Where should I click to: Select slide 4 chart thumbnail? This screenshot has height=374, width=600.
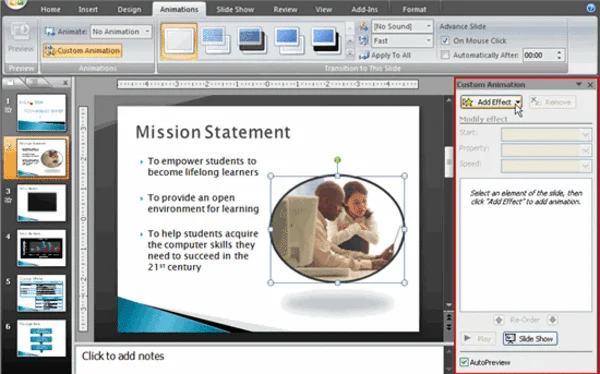[x=41, y=248]
